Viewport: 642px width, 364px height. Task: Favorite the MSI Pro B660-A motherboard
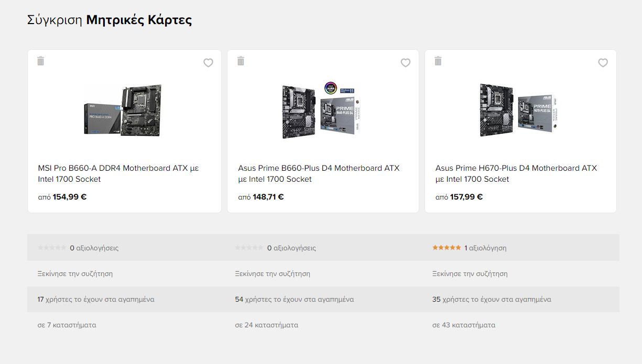tap(209, 63)
